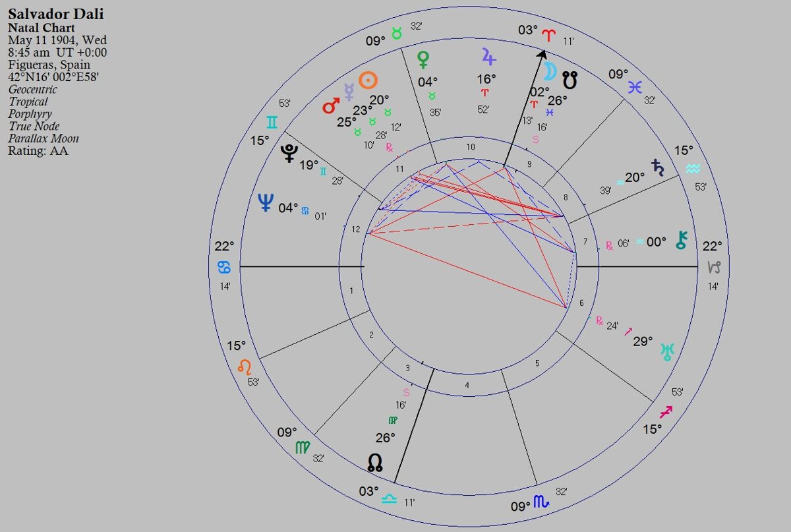Select the "Natal Chart" heading
The image size is (791, 532).
click(42, 28)
